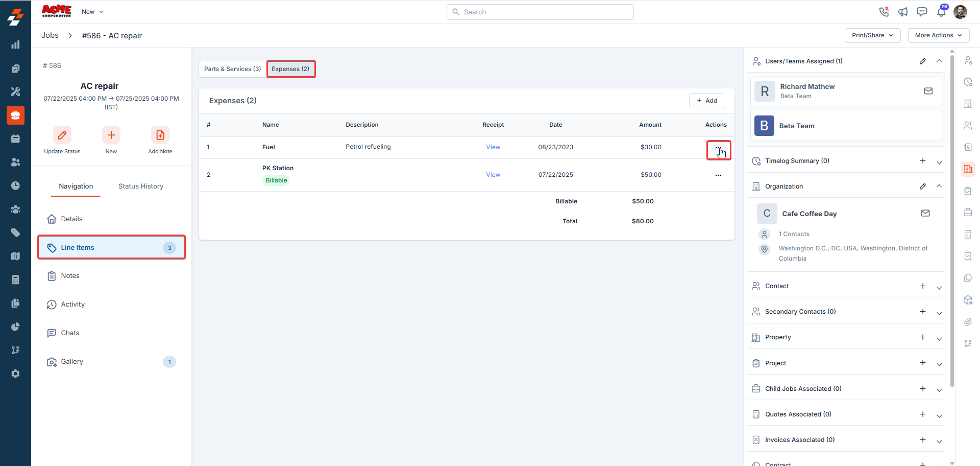Screen dimensions: 980x466
Task: Open the dashboard bar chart sidebar icon
Action: click(15, 45)
